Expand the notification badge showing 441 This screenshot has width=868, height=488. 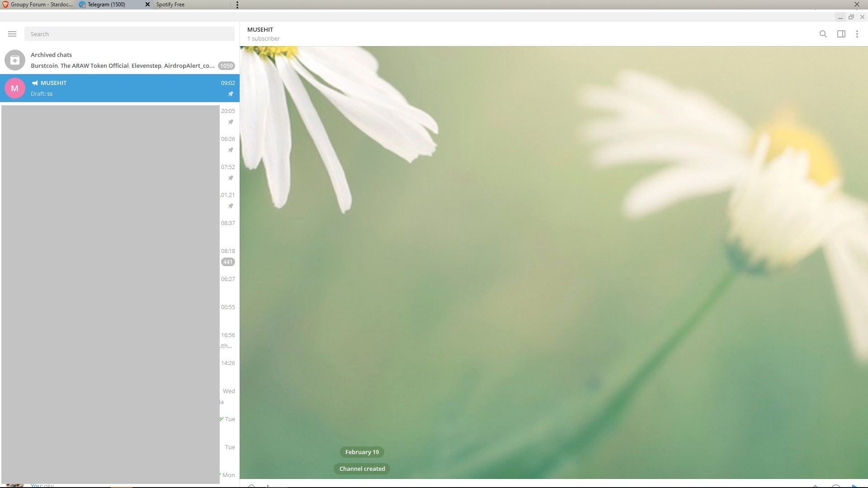[x=228, y=262]
